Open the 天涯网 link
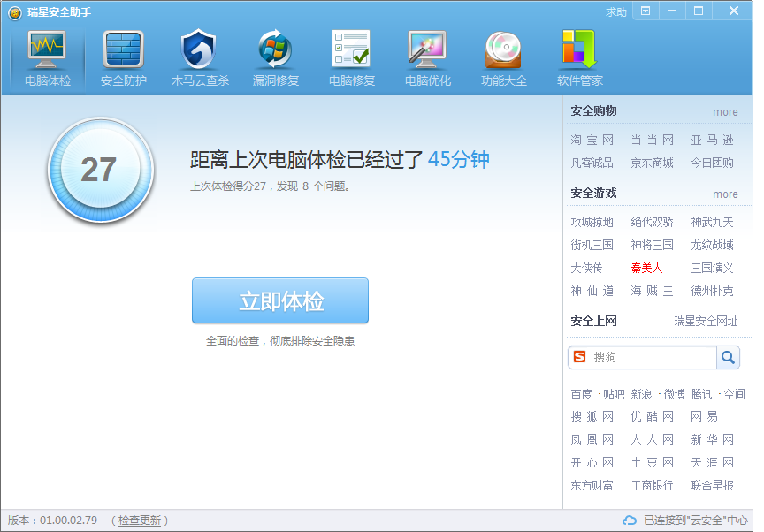 coord(712,463)
